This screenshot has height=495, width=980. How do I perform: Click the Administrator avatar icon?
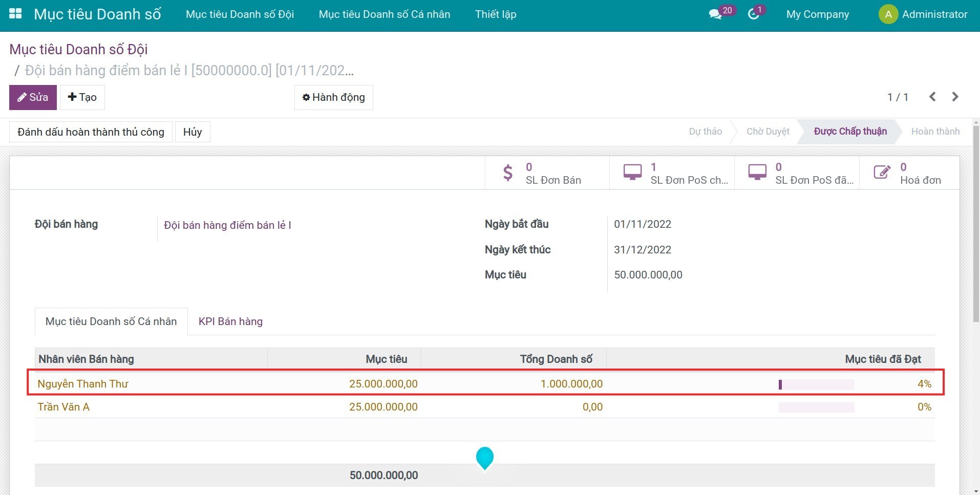tap(888, 14)
